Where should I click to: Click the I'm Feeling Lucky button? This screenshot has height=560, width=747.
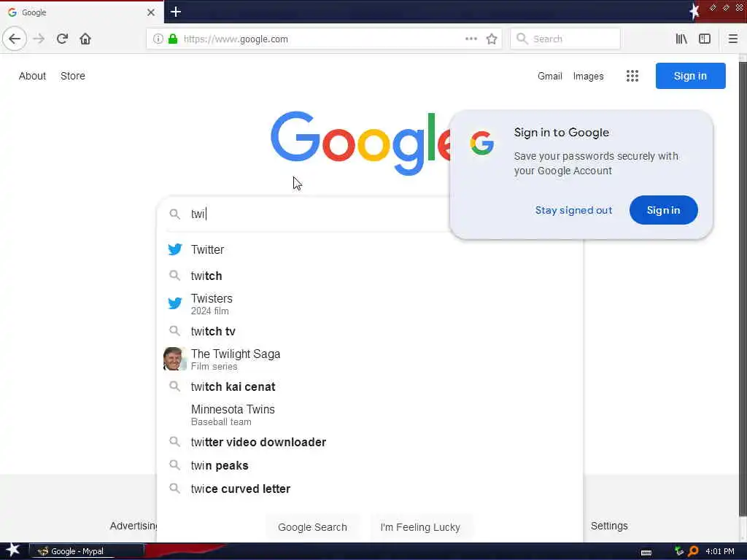[x=420, y=527]
